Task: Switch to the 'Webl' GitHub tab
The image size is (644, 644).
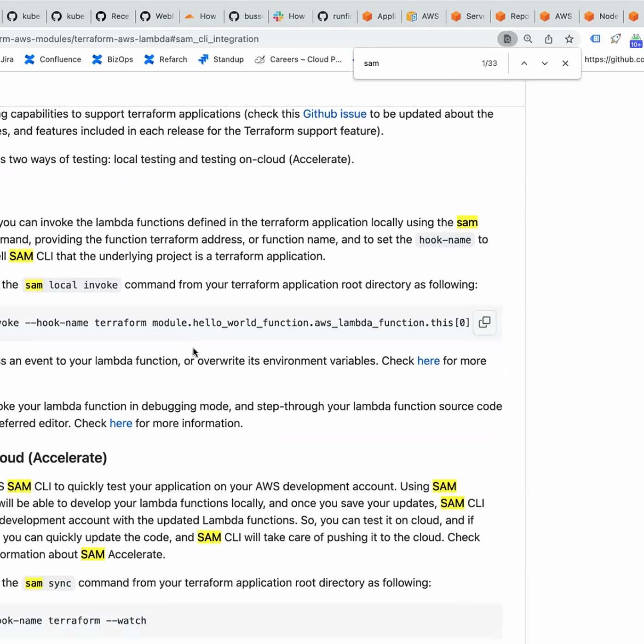Action: click(x=157, y=17)
